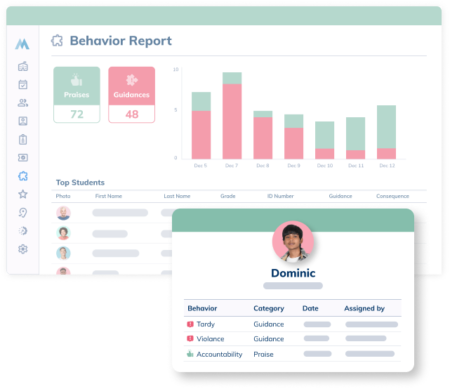The image size is (450, 389).
Task: Click the Dec 7 chart bar
Action: tap(232, 115)
